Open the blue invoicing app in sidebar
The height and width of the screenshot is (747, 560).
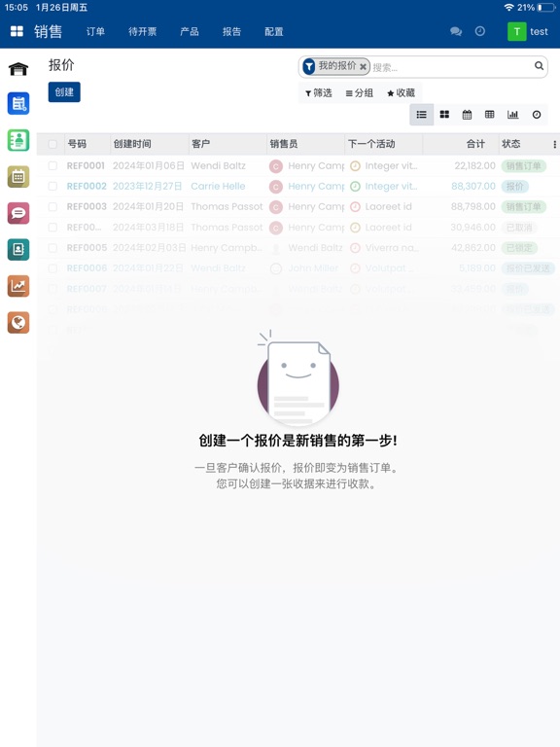(x=18, y=103)
